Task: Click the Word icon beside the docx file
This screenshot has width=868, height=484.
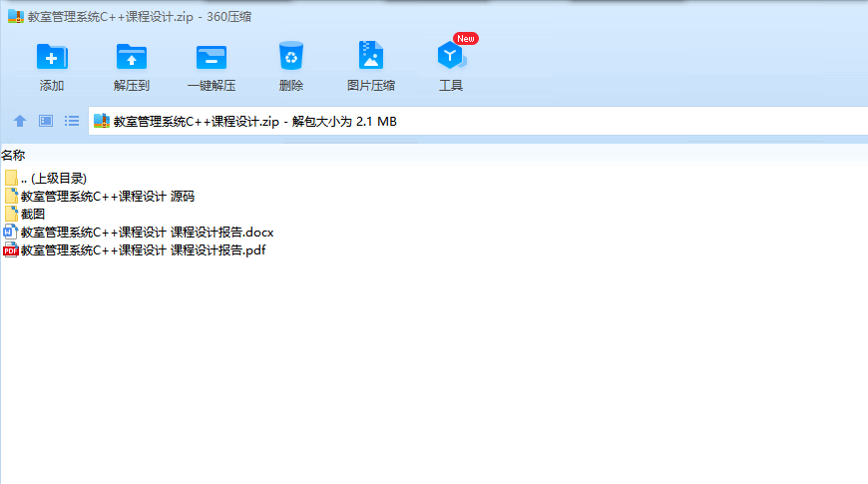Action: point(11,233)
